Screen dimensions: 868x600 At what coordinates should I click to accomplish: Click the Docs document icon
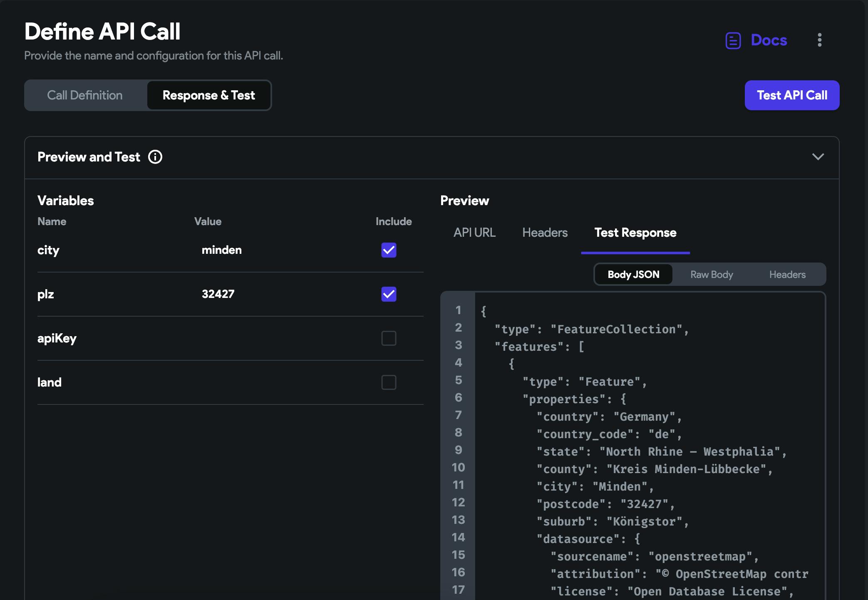point(733,40)
